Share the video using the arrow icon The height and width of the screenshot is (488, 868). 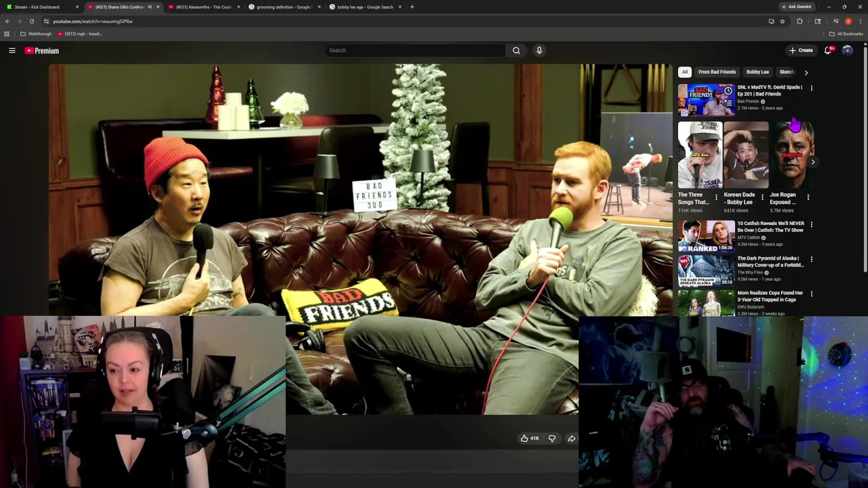tap(571, 439)
